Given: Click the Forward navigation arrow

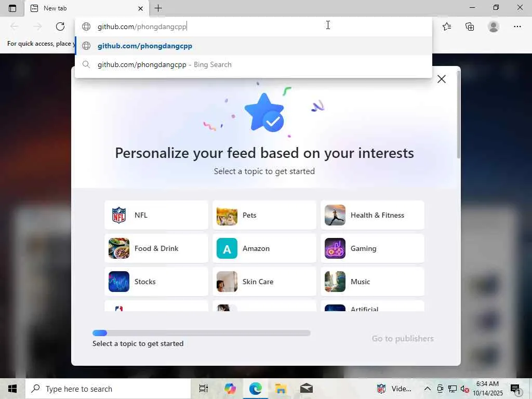Looking at the screenshot, I should tap(37, 26).
